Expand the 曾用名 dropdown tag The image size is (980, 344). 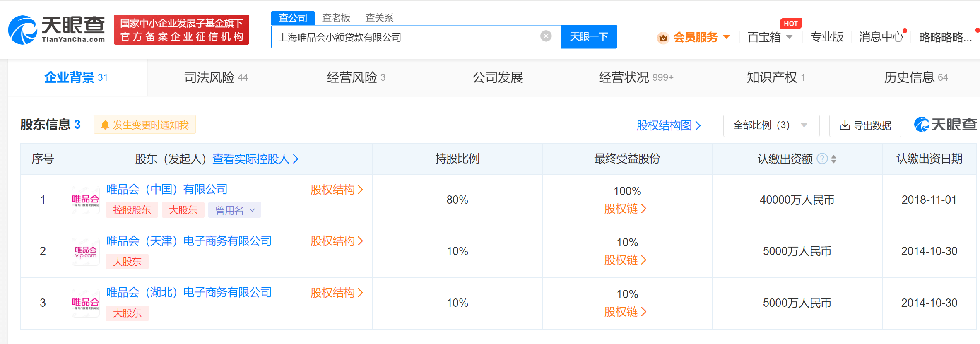(234, 210)
